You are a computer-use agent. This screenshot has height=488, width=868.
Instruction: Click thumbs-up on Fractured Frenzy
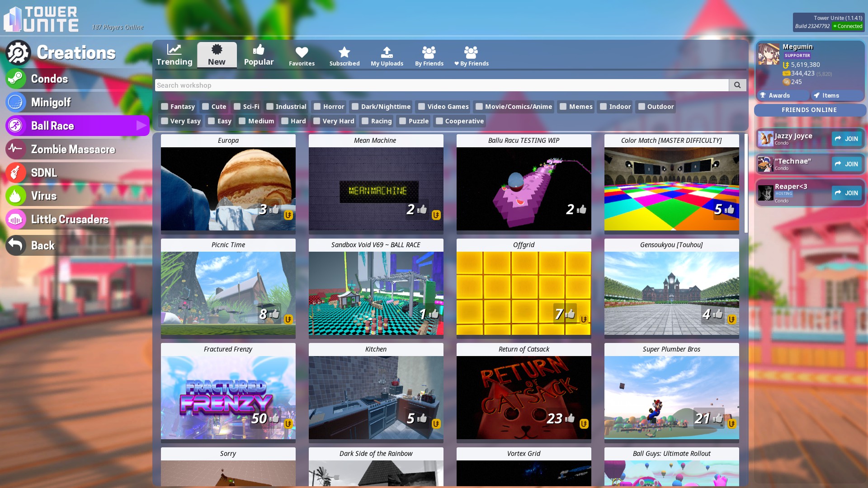274,418
